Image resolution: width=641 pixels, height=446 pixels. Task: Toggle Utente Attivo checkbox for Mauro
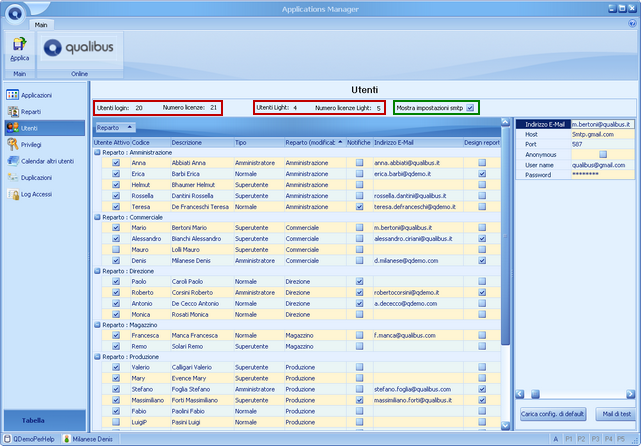(x=116, y=249)
